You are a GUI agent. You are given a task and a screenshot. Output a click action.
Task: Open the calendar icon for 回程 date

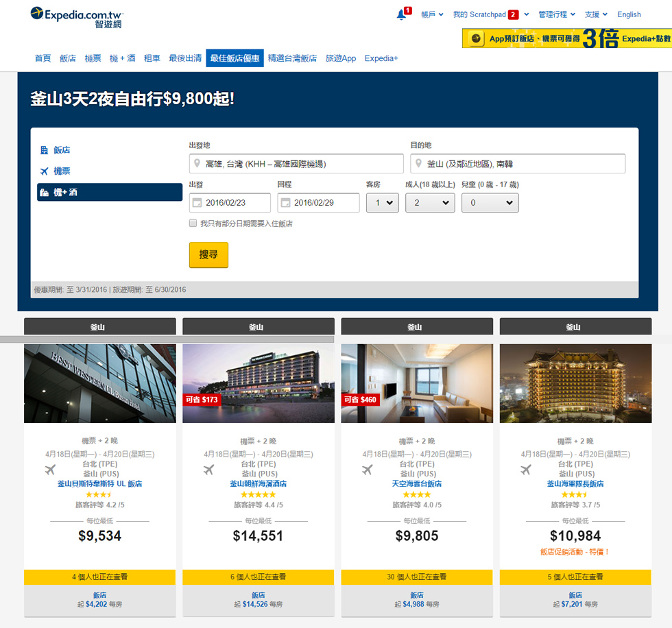(285, 203)
